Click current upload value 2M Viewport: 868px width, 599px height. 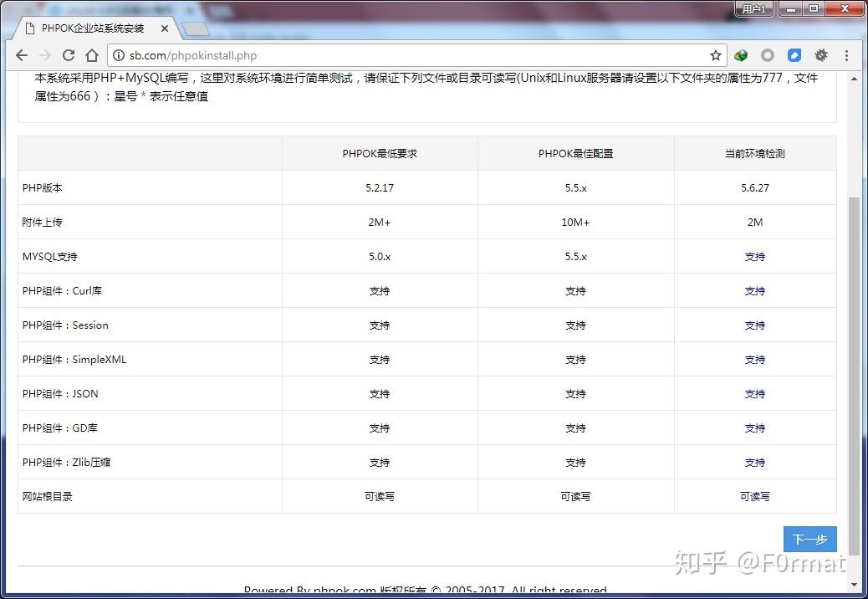click(755, 222)
